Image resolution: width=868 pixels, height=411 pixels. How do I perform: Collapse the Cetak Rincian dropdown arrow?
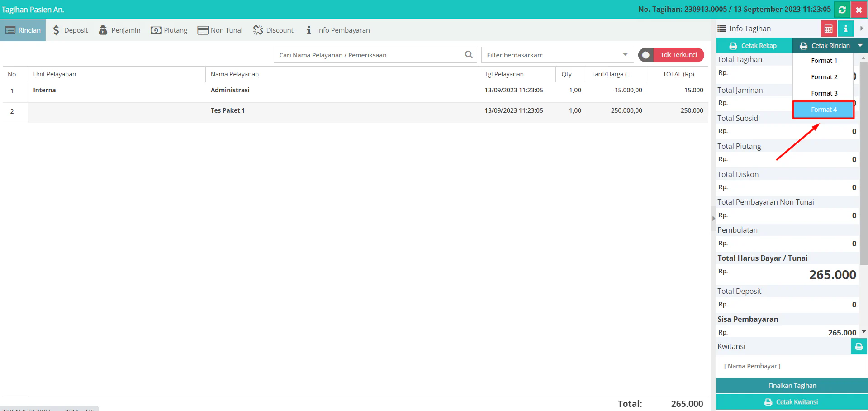coord(860,46)
